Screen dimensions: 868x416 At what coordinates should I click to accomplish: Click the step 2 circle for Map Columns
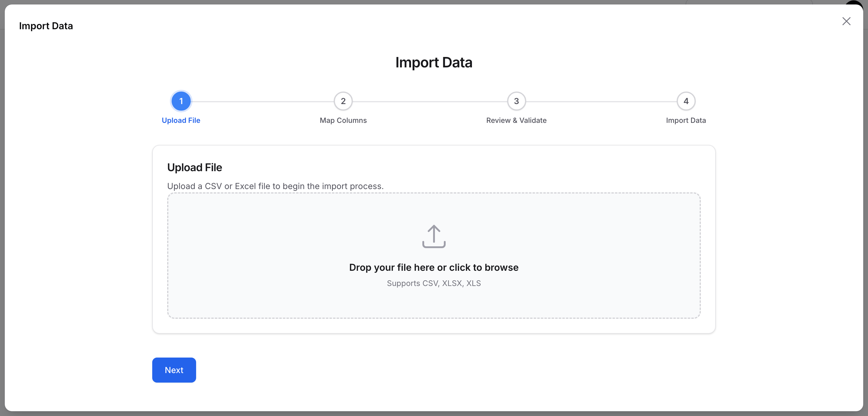tap(343, 101)
